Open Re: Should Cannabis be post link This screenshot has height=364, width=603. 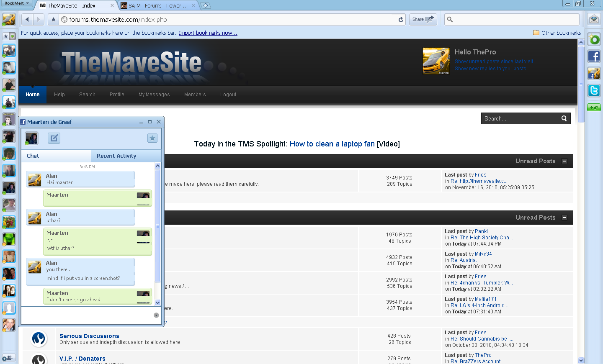coord(482,339)
